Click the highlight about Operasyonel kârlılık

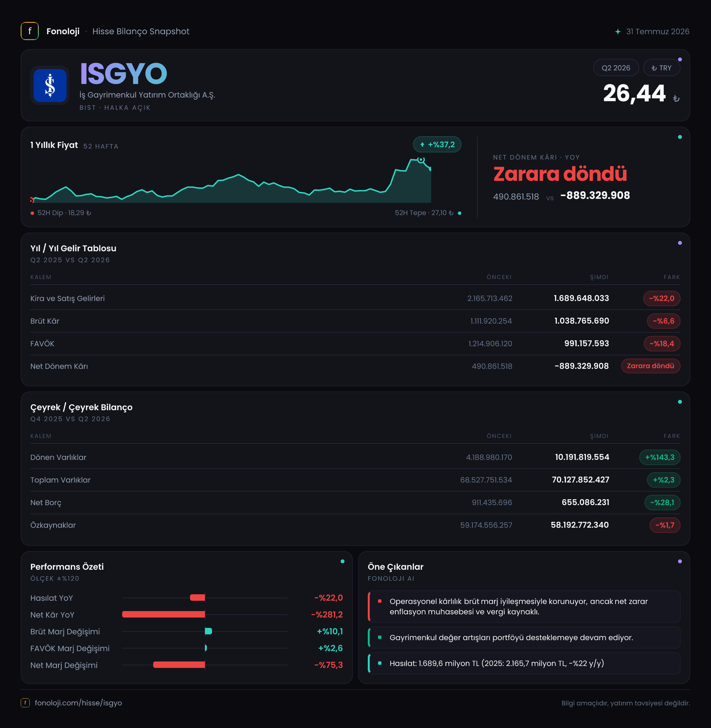[524, 606]
